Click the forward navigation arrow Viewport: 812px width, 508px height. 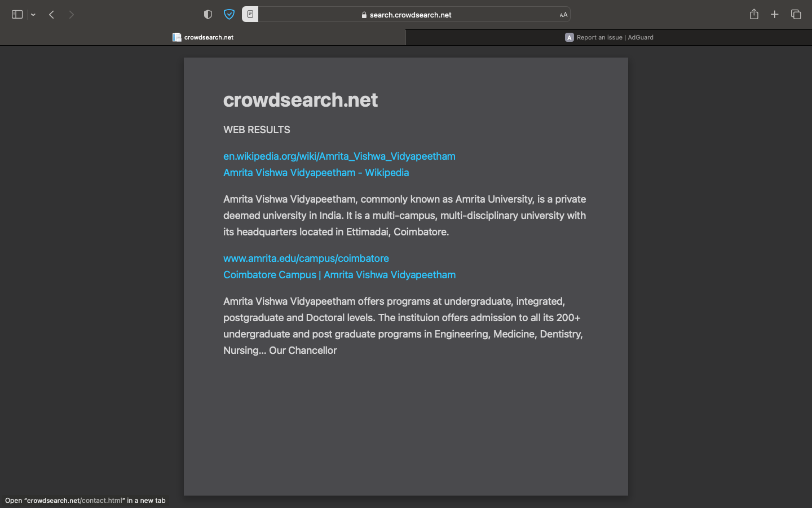coord(72,14)
